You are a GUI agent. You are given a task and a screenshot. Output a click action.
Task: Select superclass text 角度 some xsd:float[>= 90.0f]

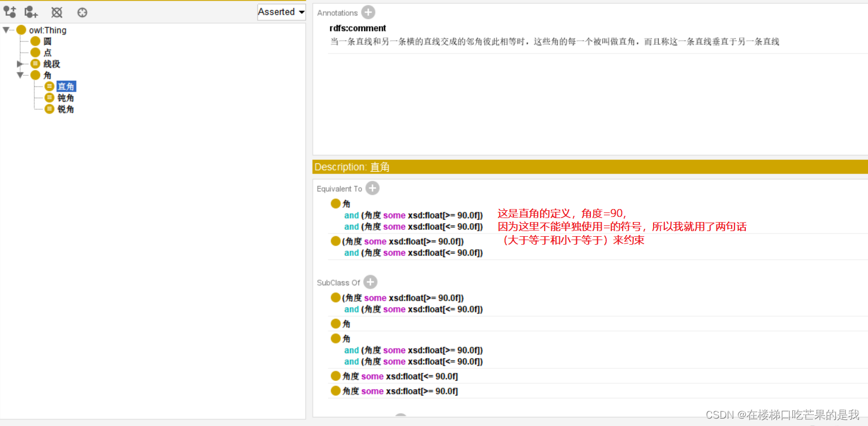pos(400,391)
